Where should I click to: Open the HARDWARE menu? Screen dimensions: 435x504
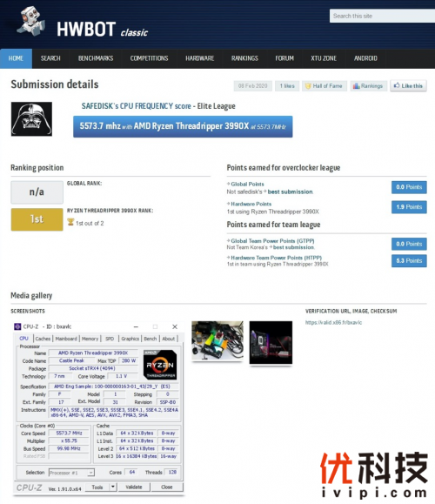tap(199, 58)
